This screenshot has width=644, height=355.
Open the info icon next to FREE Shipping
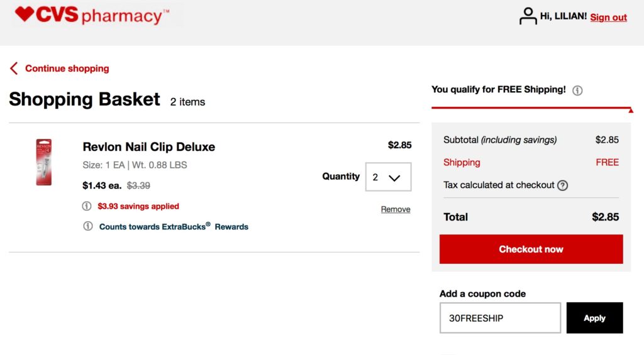click(577, 90)
